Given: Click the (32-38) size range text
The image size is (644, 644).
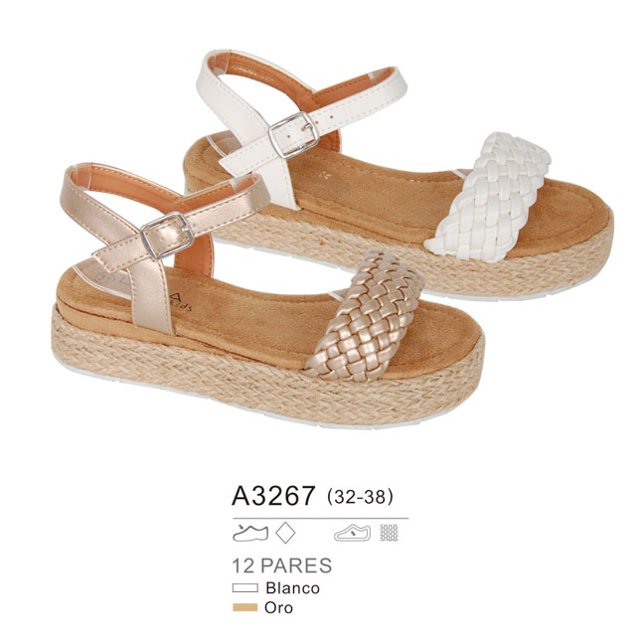Looking at the screenshot, I should [x=360, y=497].
